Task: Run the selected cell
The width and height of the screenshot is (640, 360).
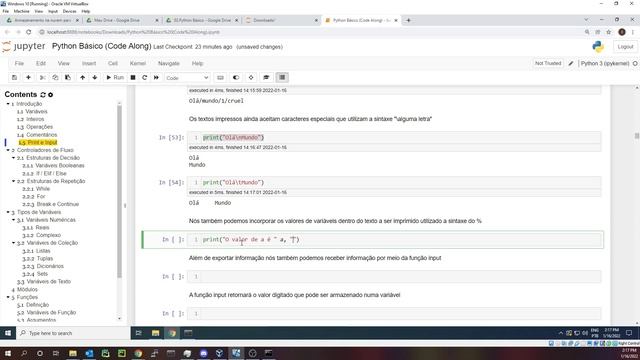Action: tap(115, 78)
